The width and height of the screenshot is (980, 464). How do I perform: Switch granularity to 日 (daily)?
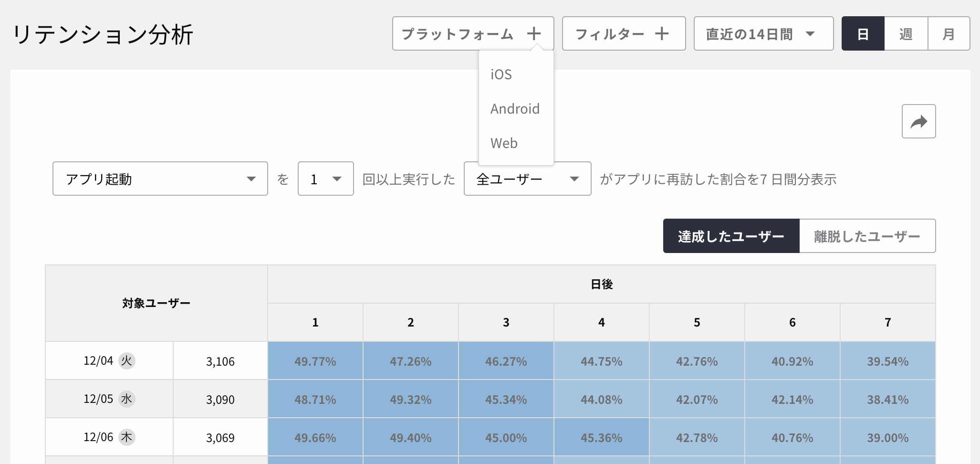863,34
